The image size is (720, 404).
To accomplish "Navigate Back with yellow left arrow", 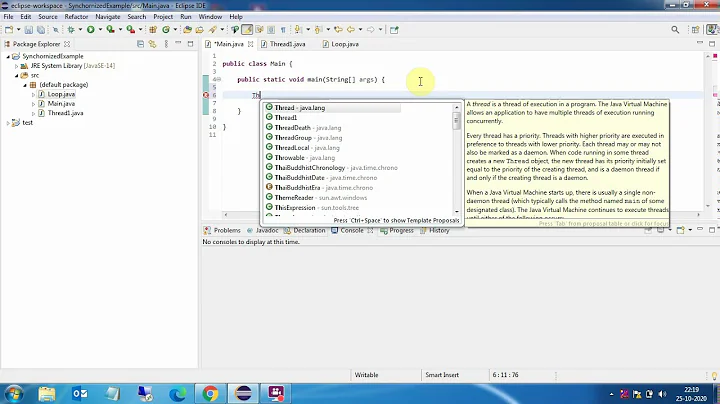I will 351,30.
